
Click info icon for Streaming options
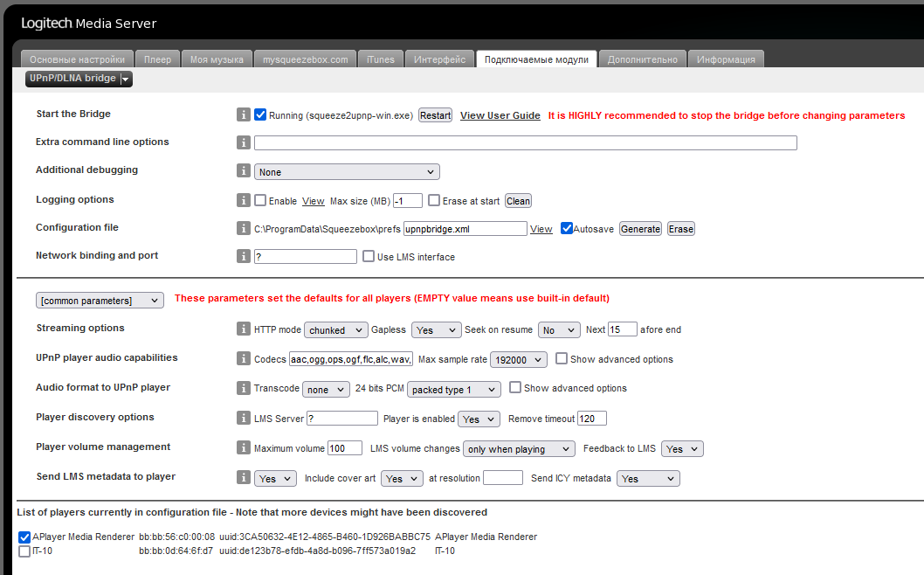point(244,329)
